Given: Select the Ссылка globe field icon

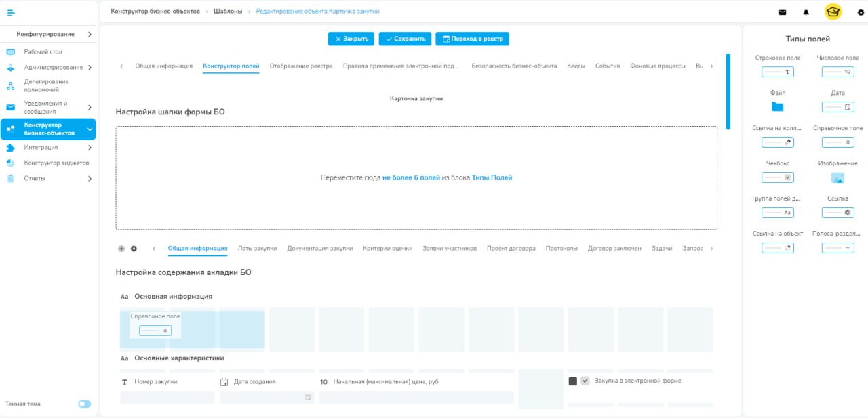Looking at the screenshot, I should tap(838, 213).
